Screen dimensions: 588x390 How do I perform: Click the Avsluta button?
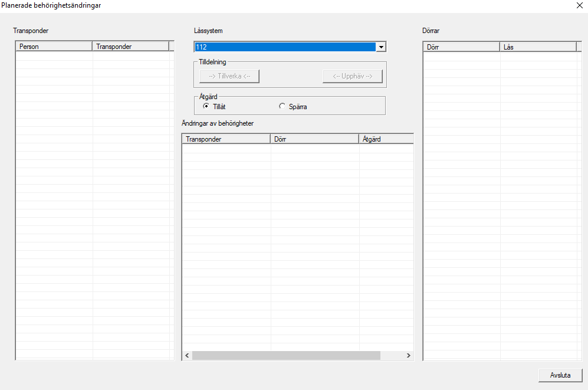(x=560, y=375)
